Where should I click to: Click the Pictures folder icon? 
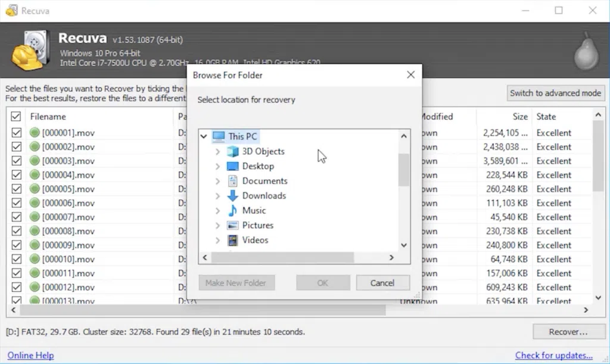click(233, 226)
